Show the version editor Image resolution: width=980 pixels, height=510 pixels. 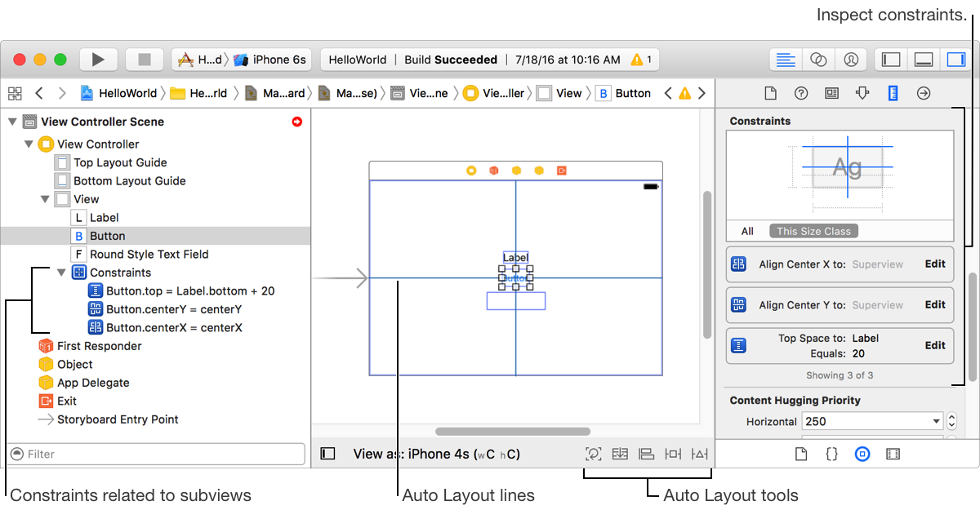click(850, 60)
